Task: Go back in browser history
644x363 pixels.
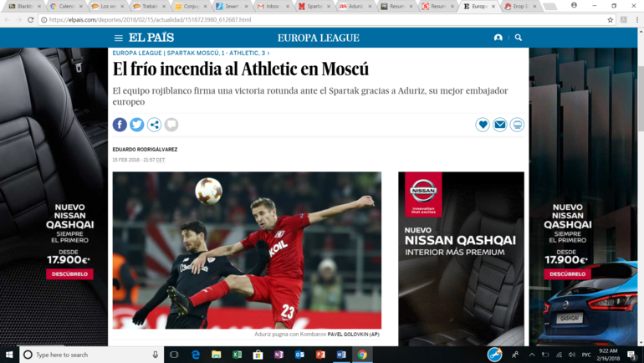Action: (x=7, y=19)
